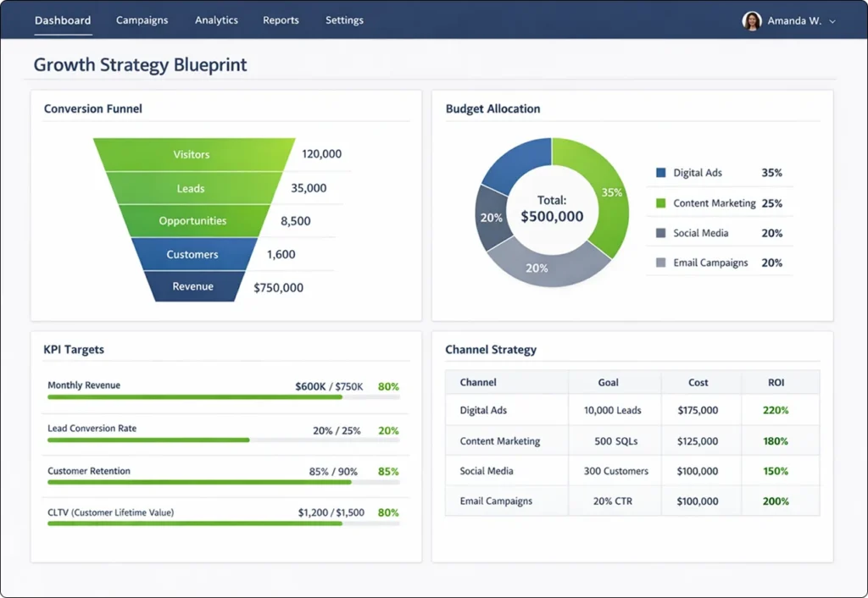Select the Customers funnel stage
Viewport: 868px width, 598px height.
click(x=192, y=254)
